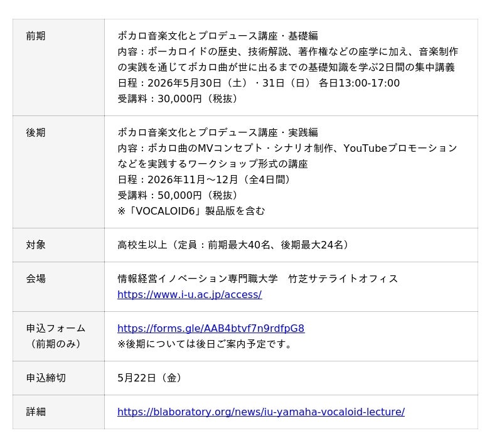Click the 基礎編 course title text
This screenshot has width=502, height=448.
click(218, 36)
